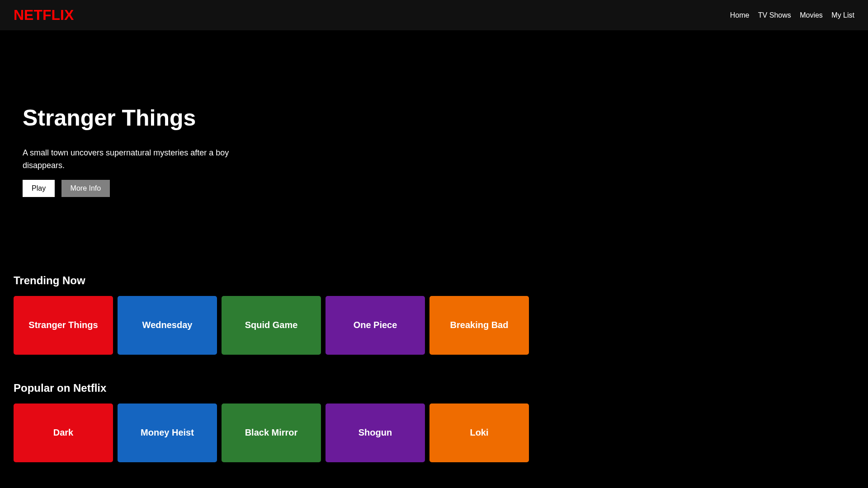868x488 pixels.
Task: Click the Trending Now heading
Action: (49, 281)
